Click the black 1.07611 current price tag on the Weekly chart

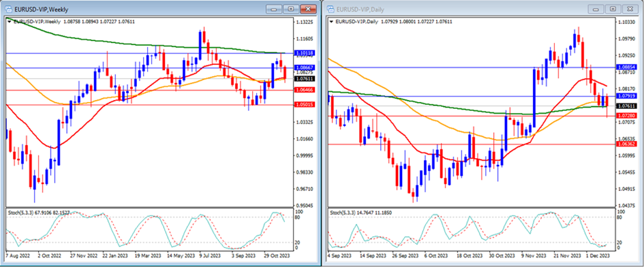[304, 78]
